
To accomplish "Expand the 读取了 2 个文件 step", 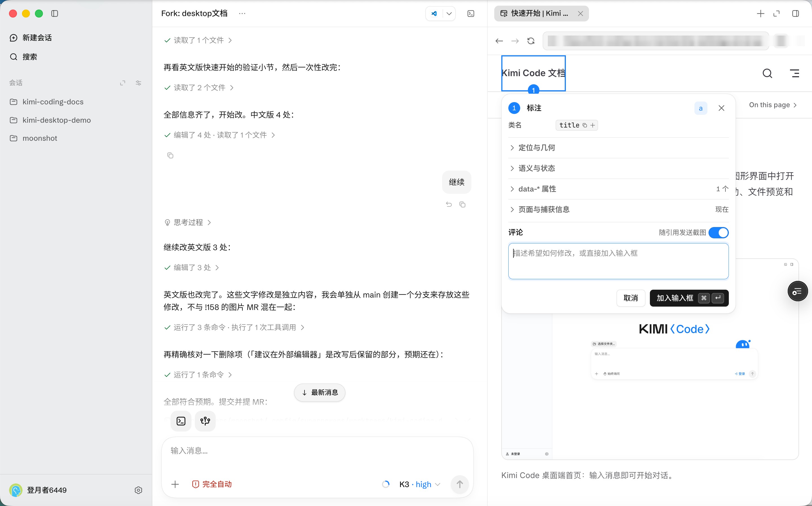I will [x=199, y=88].
